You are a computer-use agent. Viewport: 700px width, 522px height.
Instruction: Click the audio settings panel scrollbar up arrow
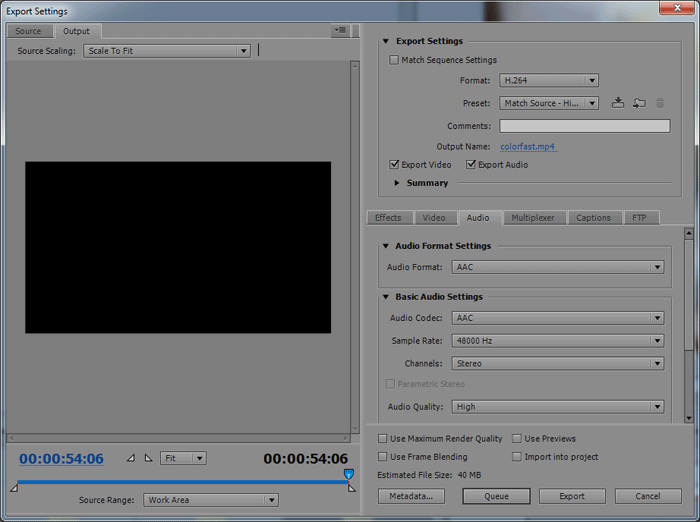[689, 233]
